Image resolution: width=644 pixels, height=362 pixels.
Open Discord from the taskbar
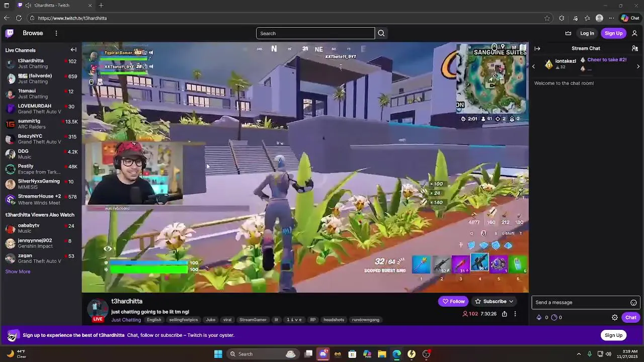pyautogui.click(x=323, y=354)
